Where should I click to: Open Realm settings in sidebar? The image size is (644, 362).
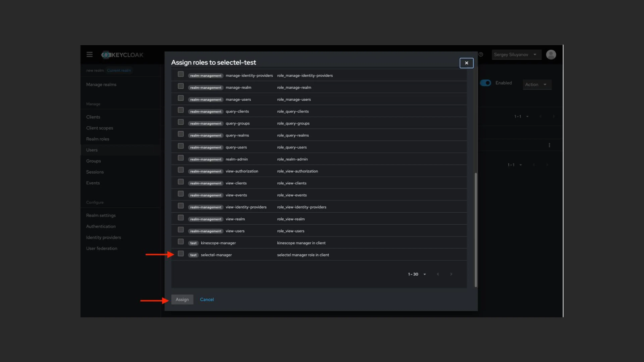(101, 215)
